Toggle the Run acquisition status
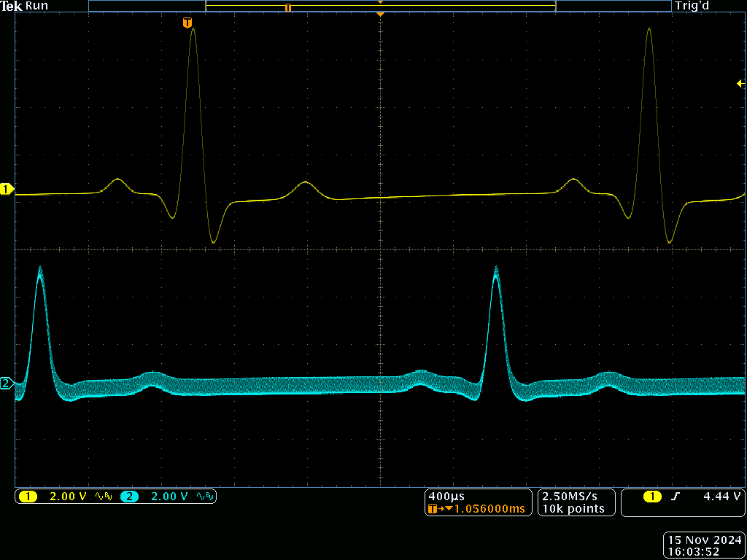This screenshot has width=747, height=560. tap(36, 6)
